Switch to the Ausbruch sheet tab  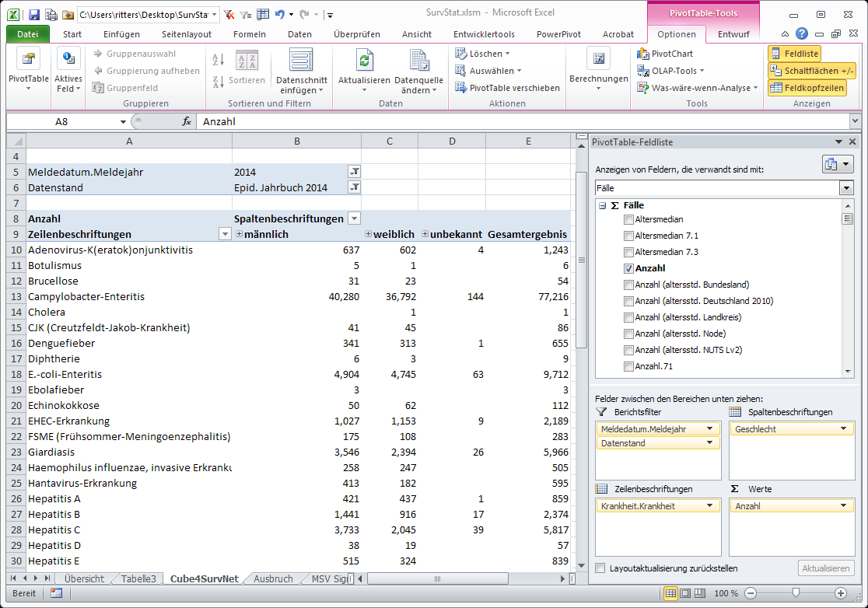273,579
